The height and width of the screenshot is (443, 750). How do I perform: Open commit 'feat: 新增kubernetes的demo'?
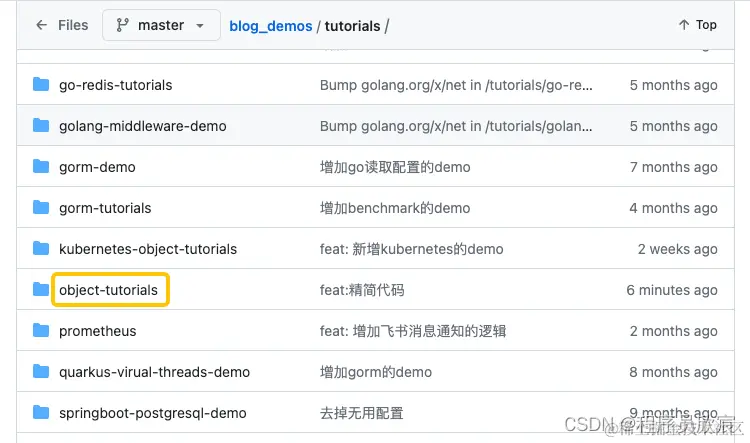coord(411,249)
